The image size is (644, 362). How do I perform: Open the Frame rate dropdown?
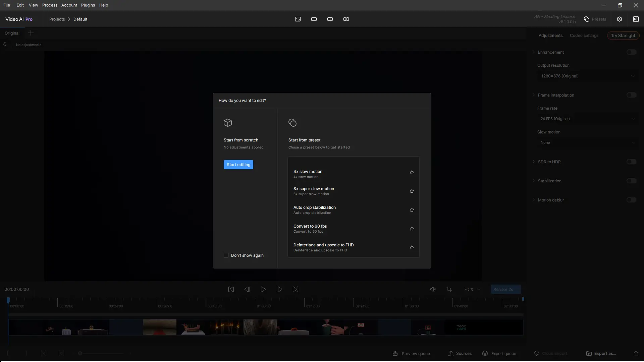pos(587,119)
